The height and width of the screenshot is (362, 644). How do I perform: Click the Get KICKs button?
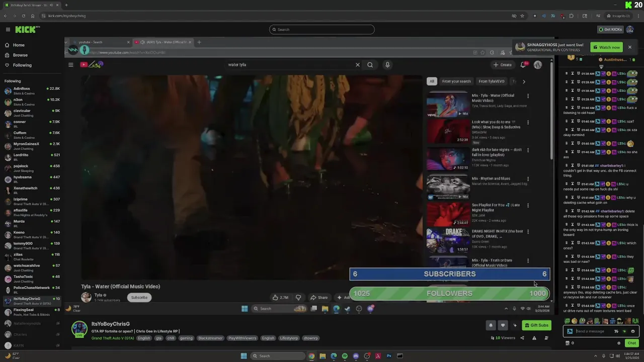(610, 30)
